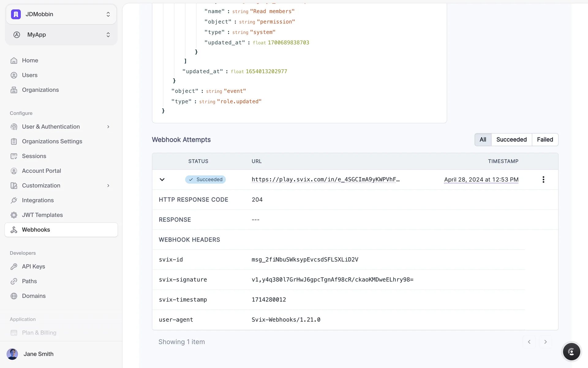This screenshot has width=588, height=368.
Task: Click the Integrations plug icon
Action: [14, 200]
